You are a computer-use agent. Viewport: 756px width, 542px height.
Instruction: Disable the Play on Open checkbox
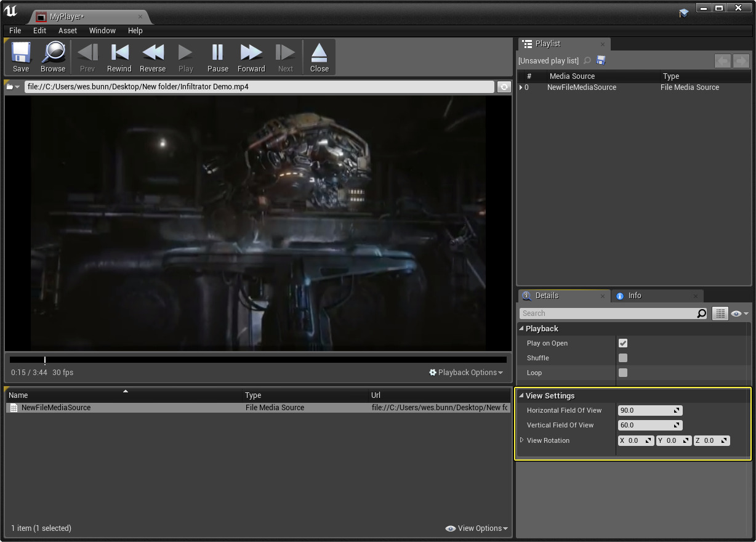pyautogui.click(x=623, y=343)
